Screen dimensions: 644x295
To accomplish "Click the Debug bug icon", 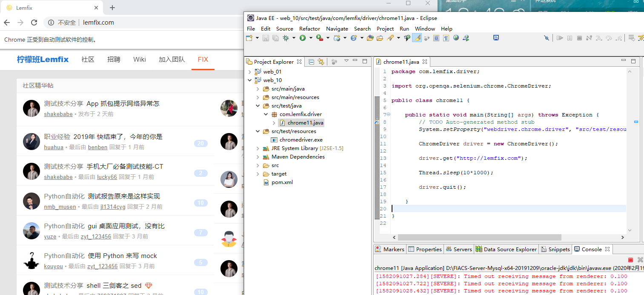I will coord(286,38).
